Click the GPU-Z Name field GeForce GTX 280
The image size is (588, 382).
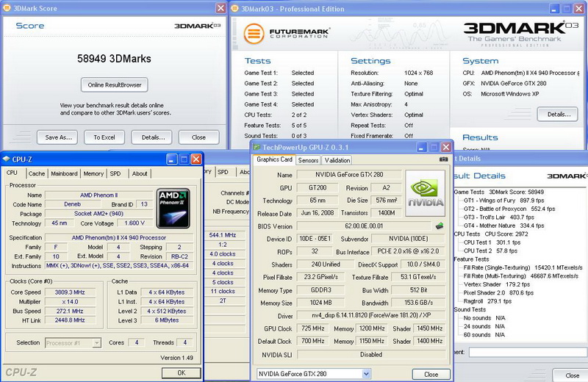(349, 174)
